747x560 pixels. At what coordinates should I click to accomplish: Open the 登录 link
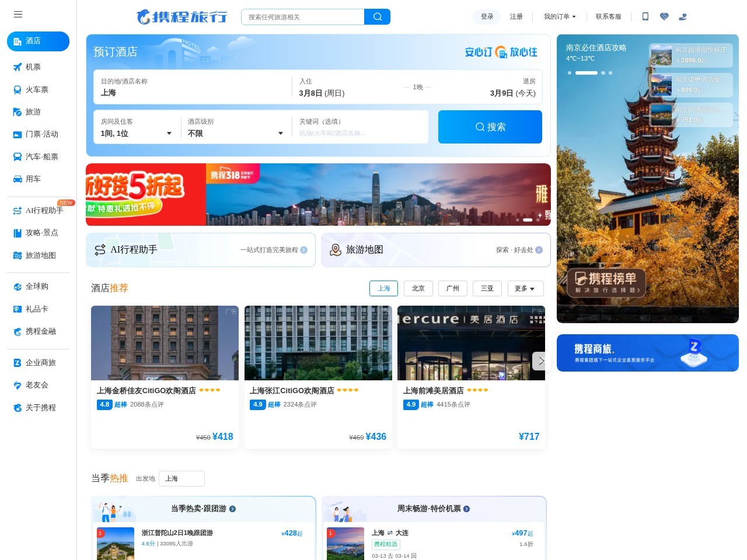[x=487, y=17]
